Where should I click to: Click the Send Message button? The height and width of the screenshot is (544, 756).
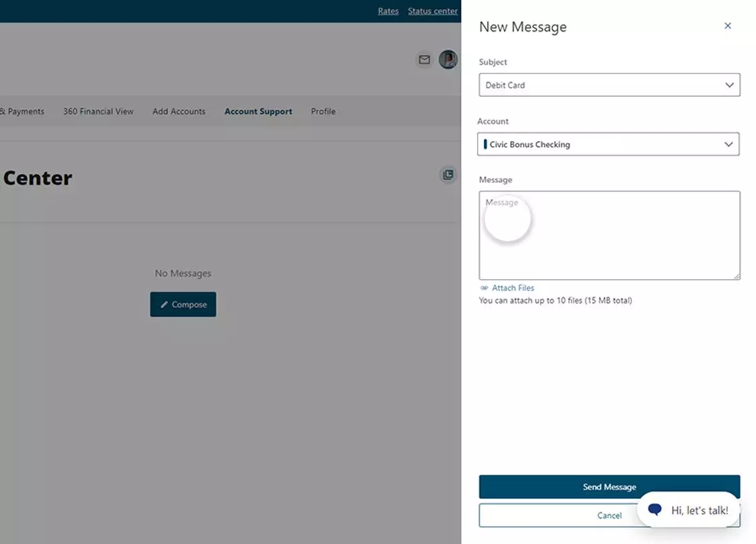point(609,486)
